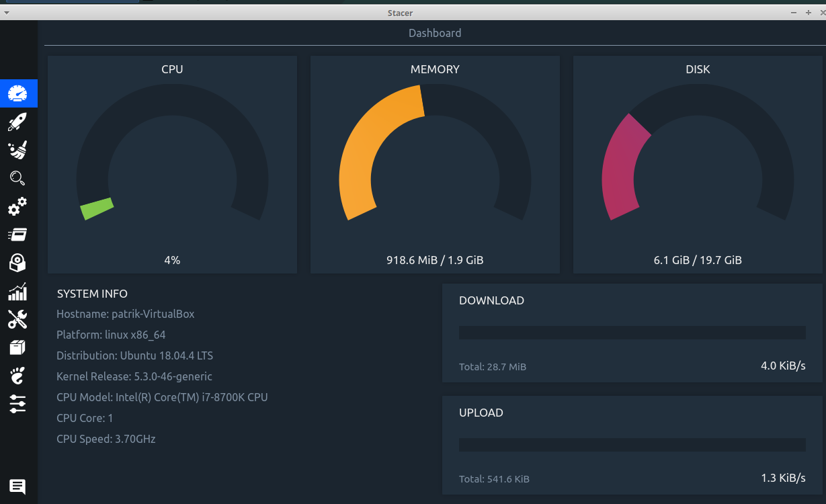The height and width of the screenshot is (504, 826).
Task: Open the Dashboard speedometer icon in sidebar
Action: click(18, 94)
